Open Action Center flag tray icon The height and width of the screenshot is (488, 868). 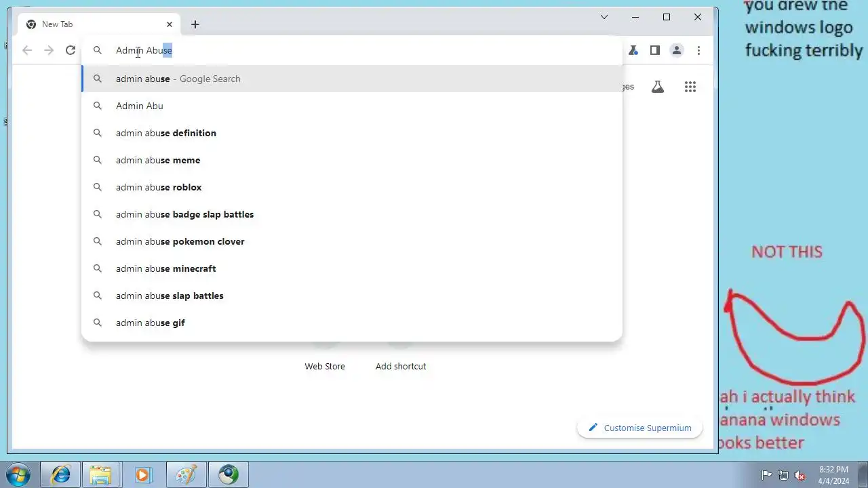766,475
